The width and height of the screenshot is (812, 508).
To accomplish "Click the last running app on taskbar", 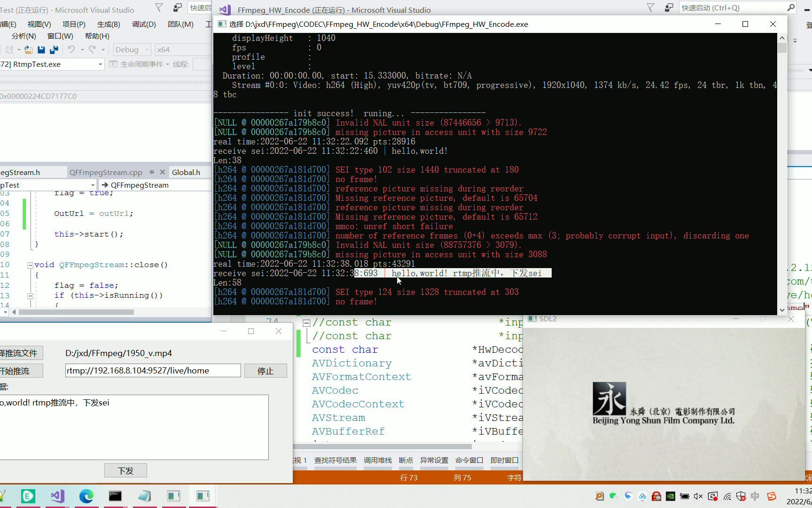I will pos(203,496).
